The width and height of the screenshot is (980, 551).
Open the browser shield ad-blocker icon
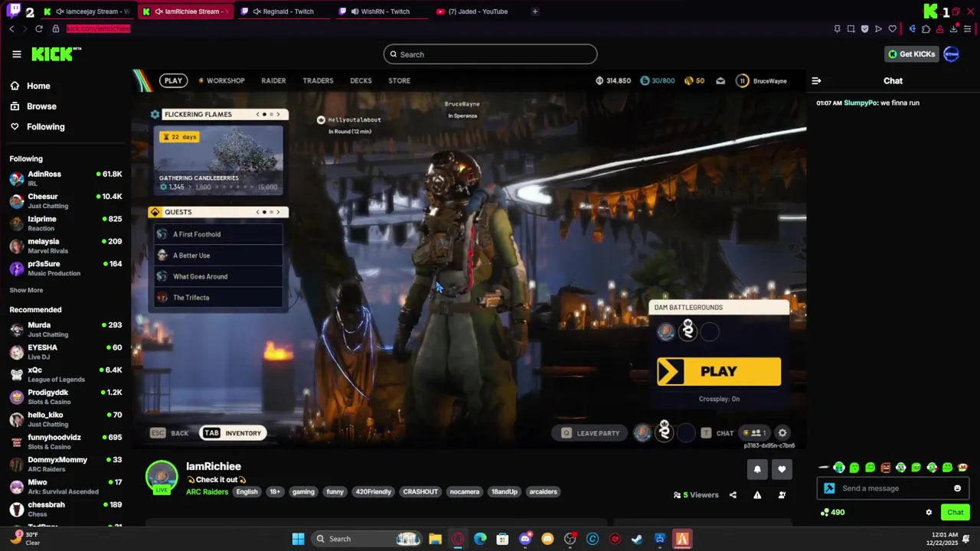864,29
